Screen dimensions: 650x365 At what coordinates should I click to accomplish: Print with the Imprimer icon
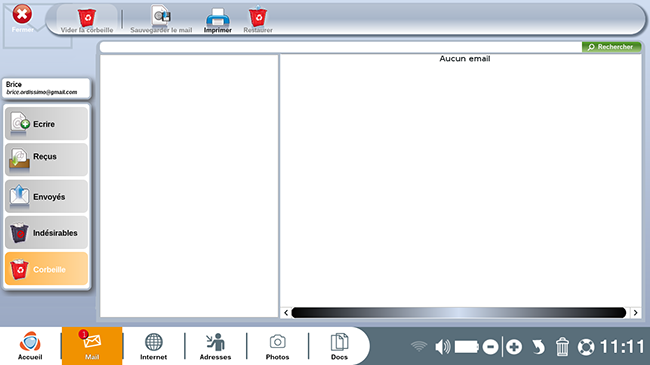(x=218, y=20)
